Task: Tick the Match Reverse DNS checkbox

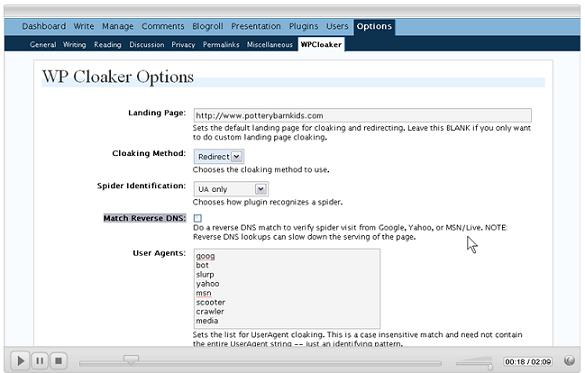Action: [x=198, y=218]
